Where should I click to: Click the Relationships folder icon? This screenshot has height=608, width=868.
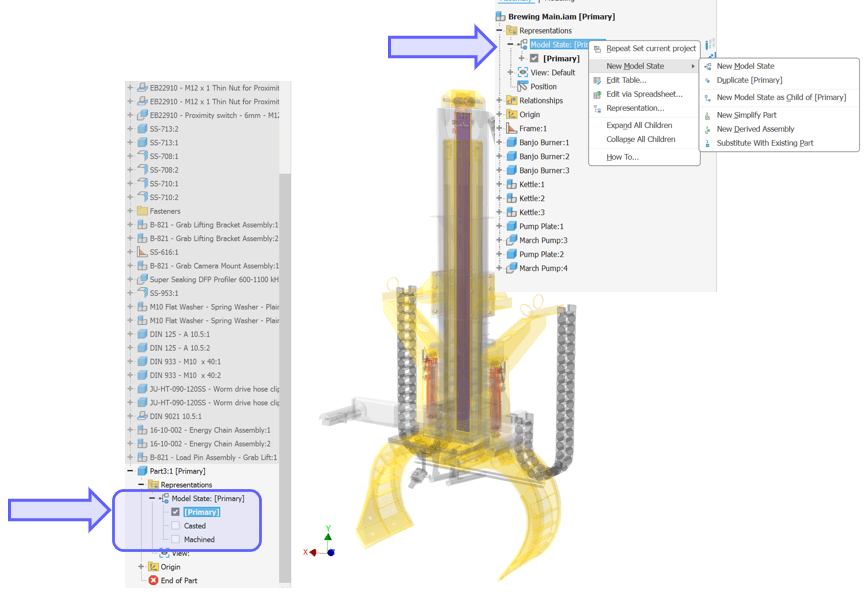pyautogui.click(x=511, y=101)
